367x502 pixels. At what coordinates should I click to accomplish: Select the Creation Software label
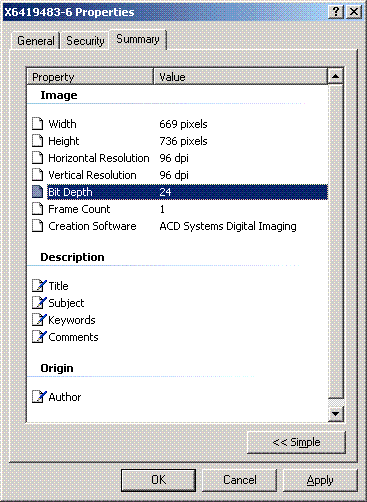tap(92, 226)
